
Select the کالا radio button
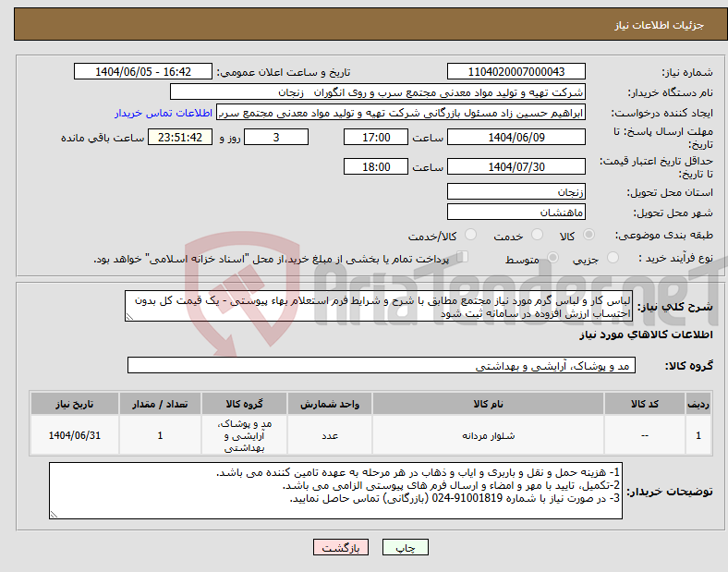(x=588, y=235)
